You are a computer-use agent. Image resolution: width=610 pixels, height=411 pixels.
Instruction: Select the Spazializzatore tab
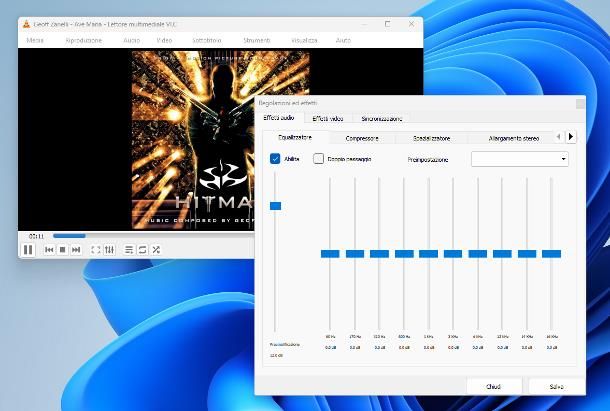click(x=431, y=138)
